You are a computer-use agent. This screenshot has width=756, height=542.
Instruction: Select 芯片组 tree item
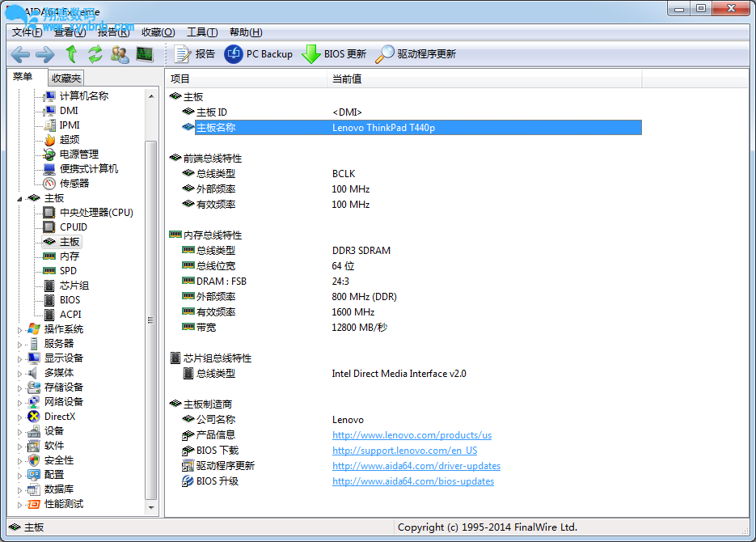pos(74,286)
